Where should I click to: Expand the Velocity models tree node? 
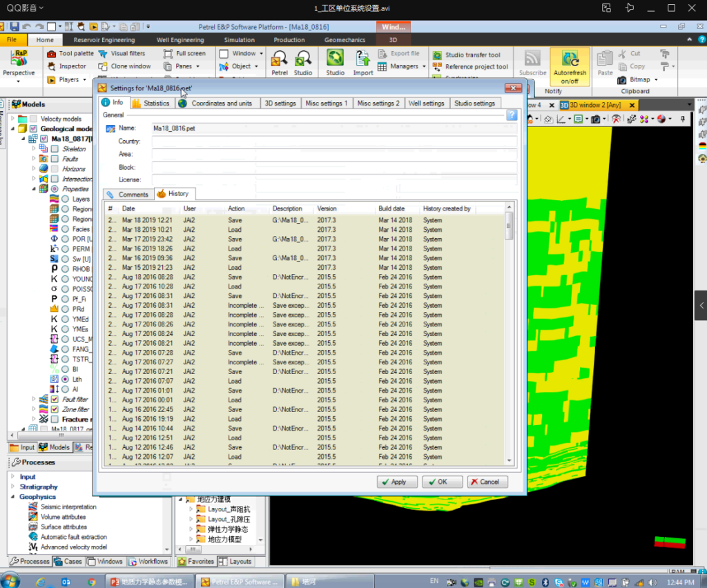click(12, 119)
